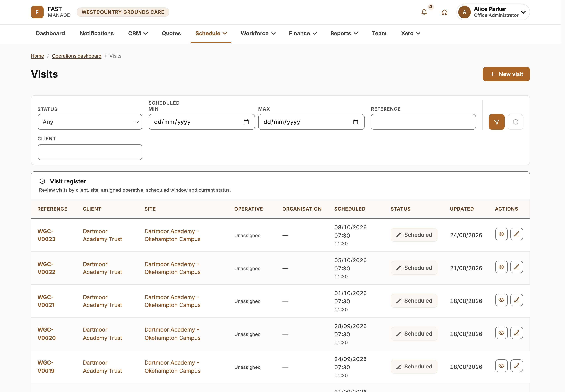Click the Client filter input field
Screen dimensions: 565x392
[90, 152]
